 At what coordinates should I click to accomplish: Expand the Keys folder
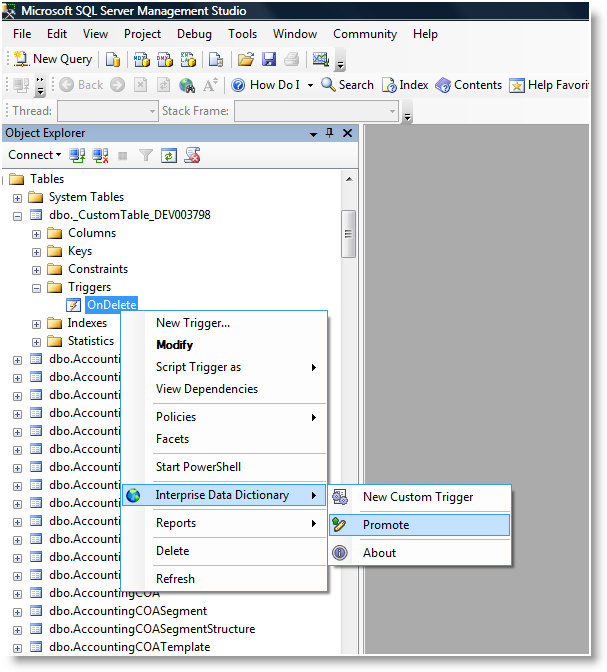tap(36, 252)
